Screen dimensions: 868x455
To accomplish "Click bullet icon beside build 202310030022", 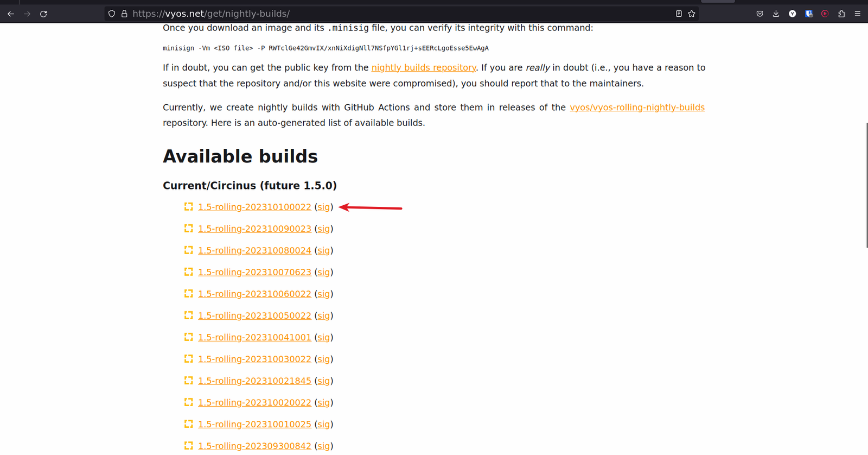I will 188,359.
